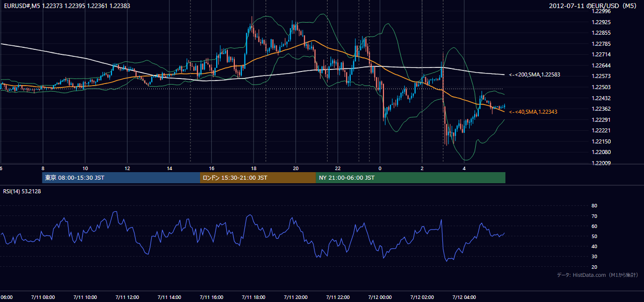Select the 東京 08:00-15:30 JST session bar
Screen dimensions: 644x302
121,178
